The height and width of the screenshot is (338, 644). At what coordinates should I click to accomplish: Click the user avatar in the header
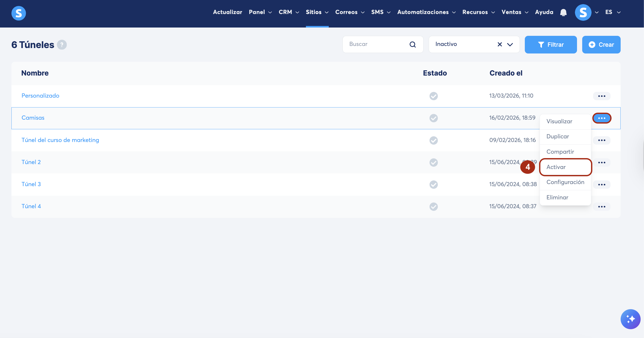(583, 12)
